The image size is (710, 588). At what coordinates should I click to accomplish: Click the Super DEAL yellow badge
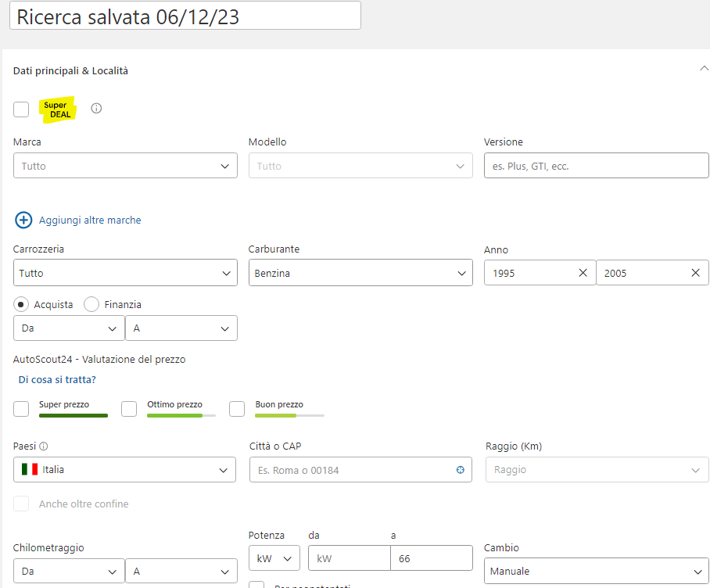[57, 109]
